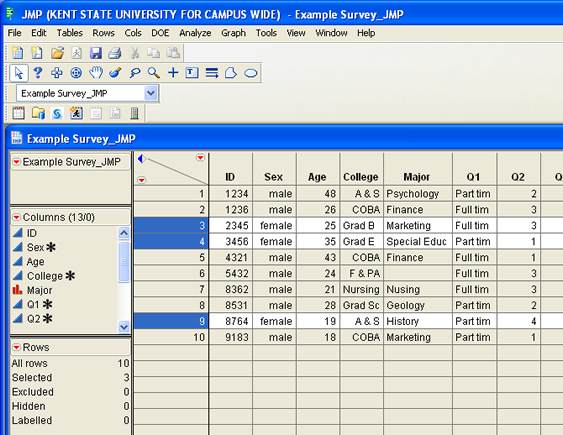Image resolution: width=563 pixels, height=435 pixels.
Task: Select the Text Annotate tool
Action: [192, 73]
